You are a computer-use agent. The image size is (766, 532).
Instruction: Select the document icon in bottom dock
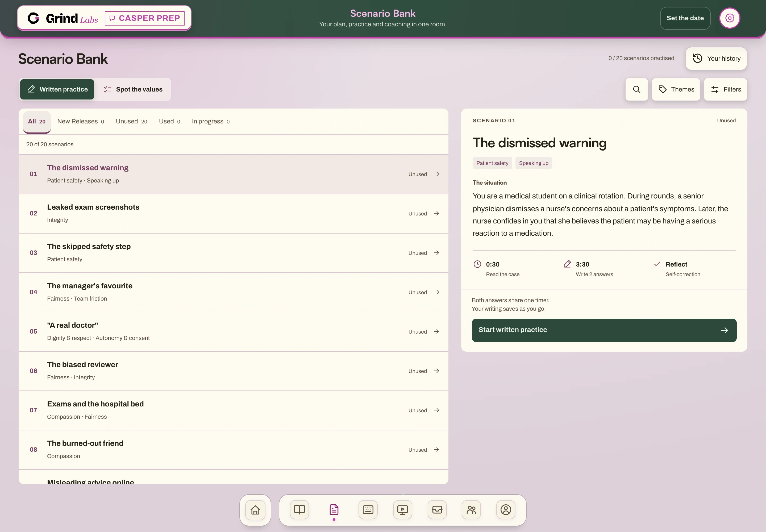334,510
